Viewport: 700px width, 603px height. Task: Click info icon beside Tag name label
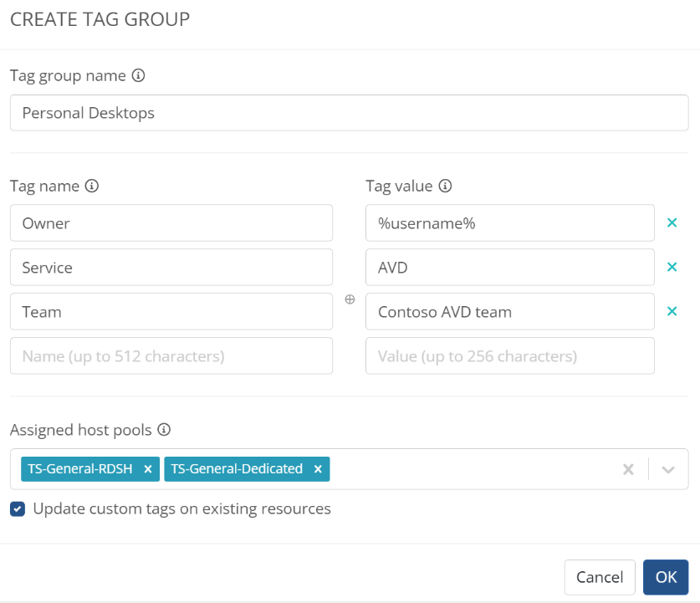[92, 186]
